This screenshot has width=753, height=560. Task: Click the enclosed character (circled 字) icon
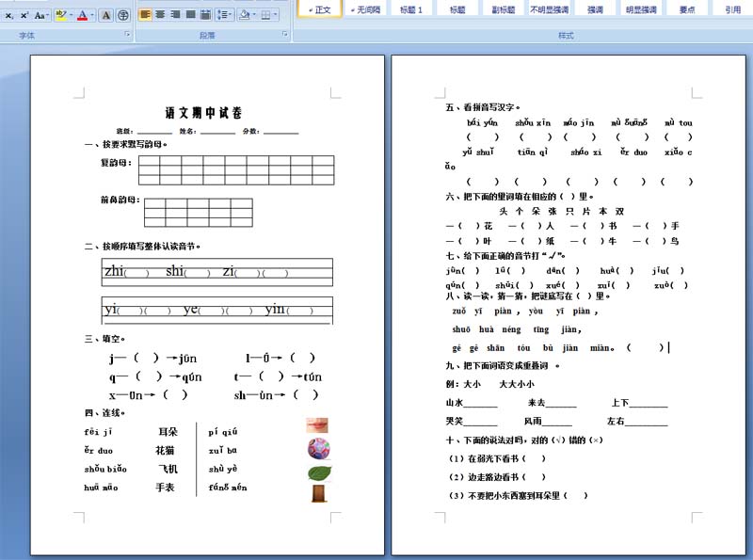[123, 15]
